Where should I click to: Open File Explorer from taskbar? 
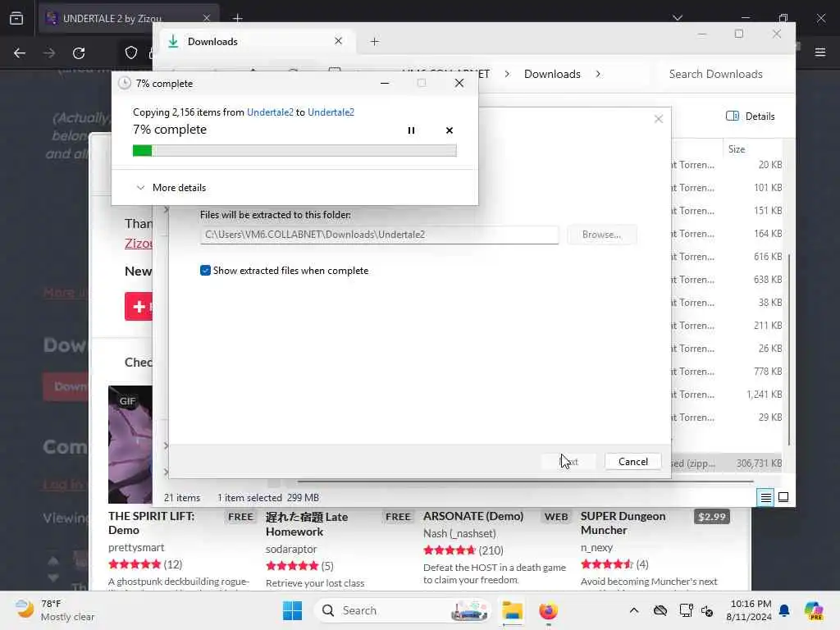pyautogui.click(x=512, y=610)
